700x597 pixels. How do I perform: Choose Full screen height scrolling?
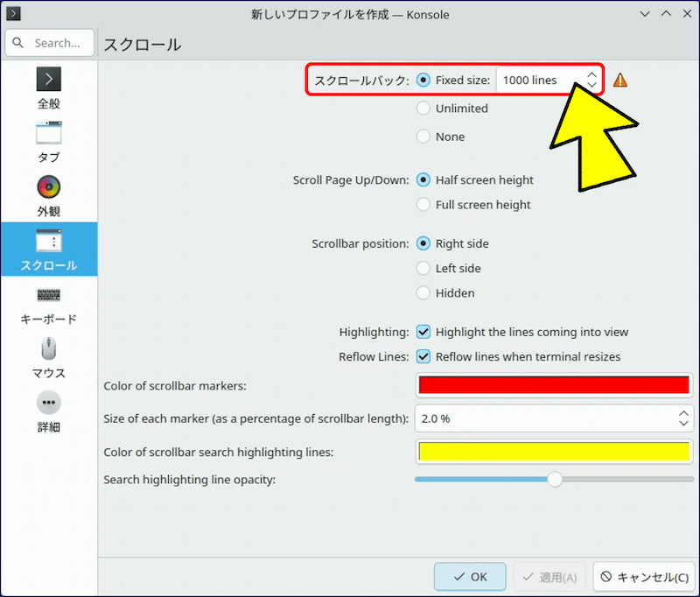coord(423,205)
